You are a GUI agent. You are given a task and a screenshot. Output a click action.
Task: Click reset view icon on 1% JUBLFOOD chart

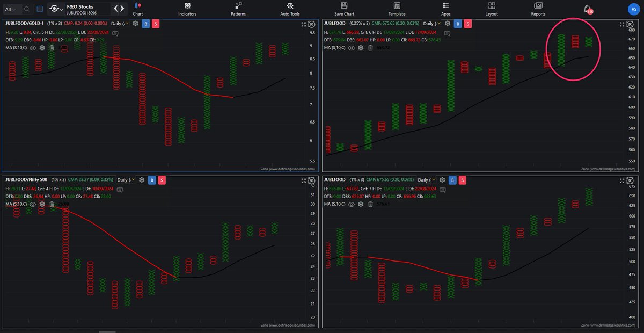click(630, 181)
